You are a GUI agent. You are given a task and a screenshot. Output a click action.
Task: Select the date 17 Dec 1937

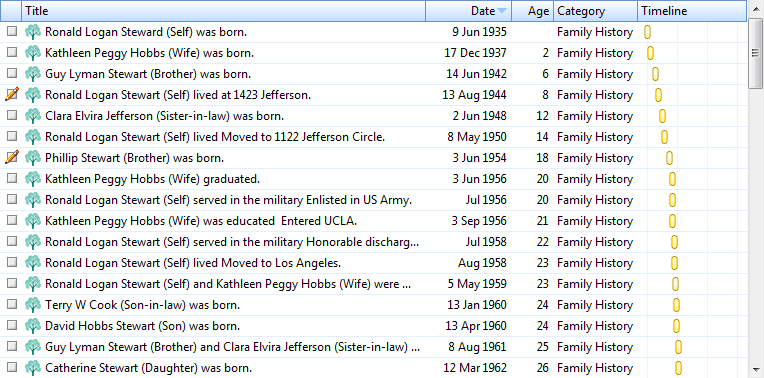coord(475,53)
